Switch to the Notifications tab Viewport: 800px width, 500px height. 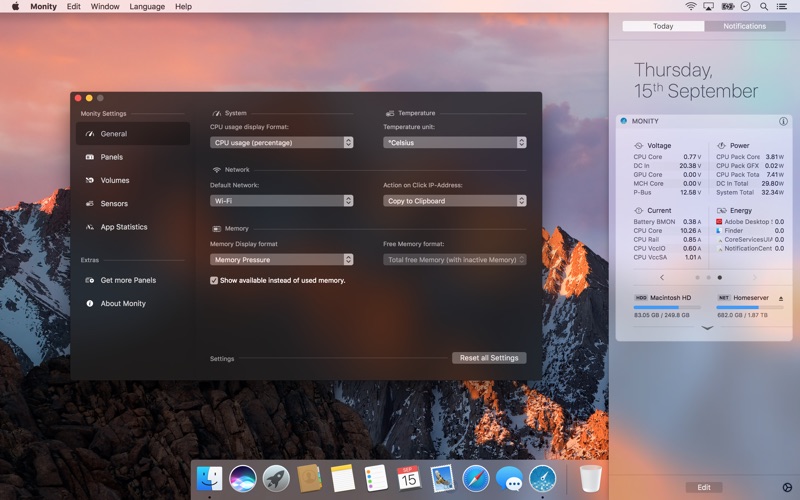pos(744,26)
